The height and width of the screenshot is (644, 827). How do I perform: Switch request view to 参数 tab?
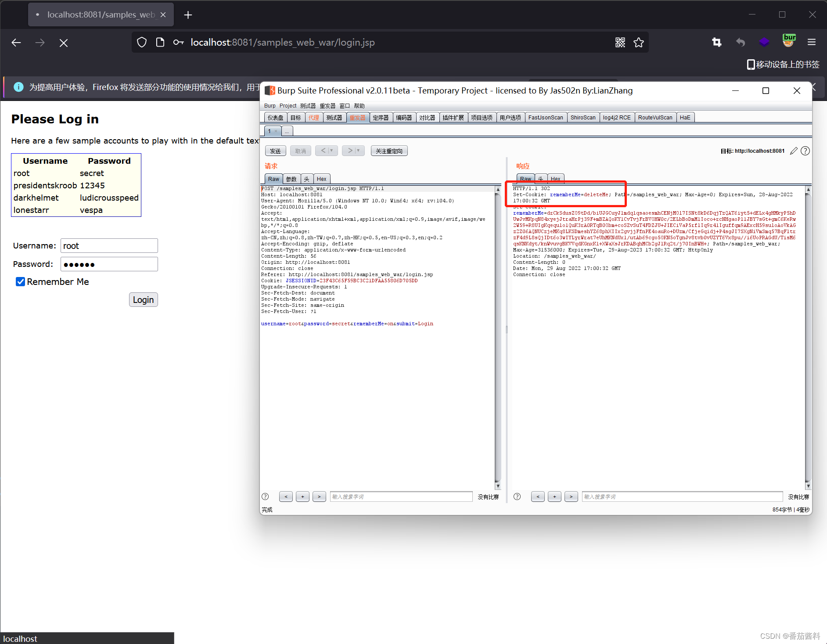pos(291,179)
